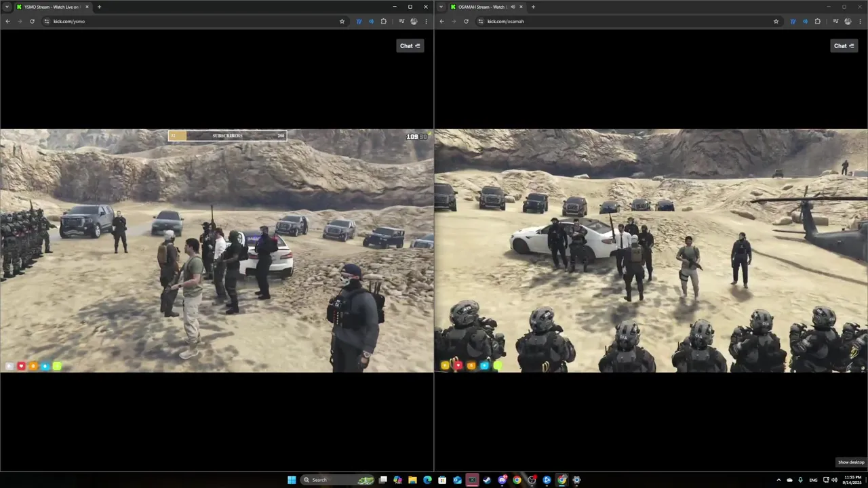Open Discord from the taskbar

click(x=502, y=480)
